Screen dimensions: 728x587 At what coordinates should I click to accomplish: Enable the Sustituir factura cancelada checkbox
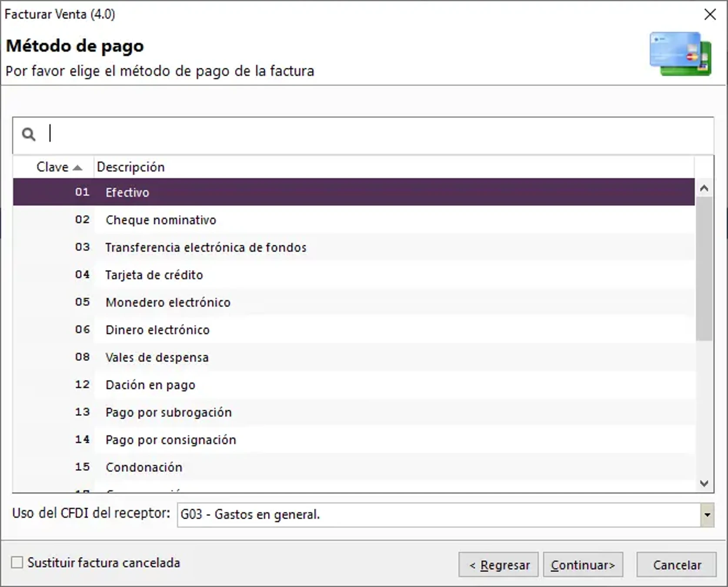tap(17, 563)
